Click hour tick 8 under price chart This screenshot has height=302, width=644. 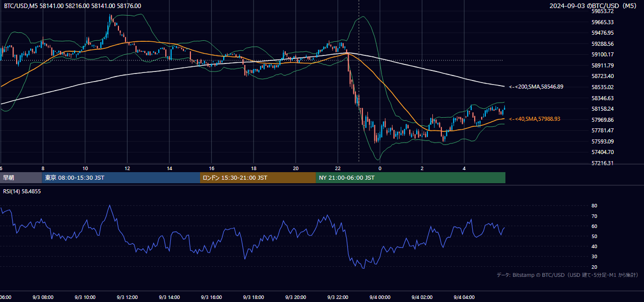(43, 168)
